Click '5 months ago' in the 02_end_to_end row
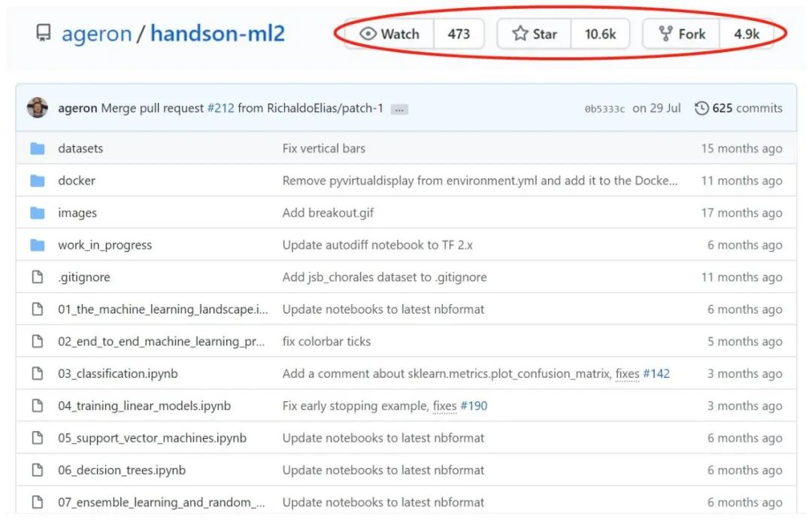This screenshot has height=520, width=812. (x=744, y=342)
